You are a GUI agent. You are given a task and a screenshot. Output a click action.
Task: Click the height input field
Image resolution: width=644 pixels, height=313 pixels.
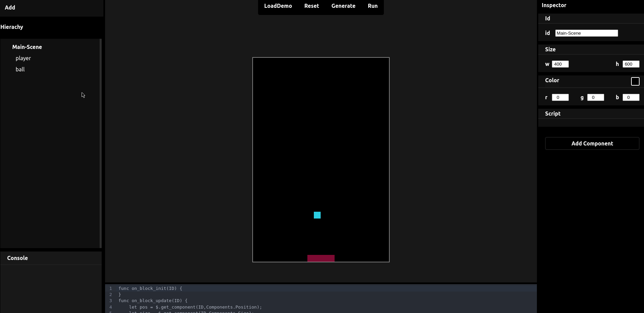pos(631,64)
